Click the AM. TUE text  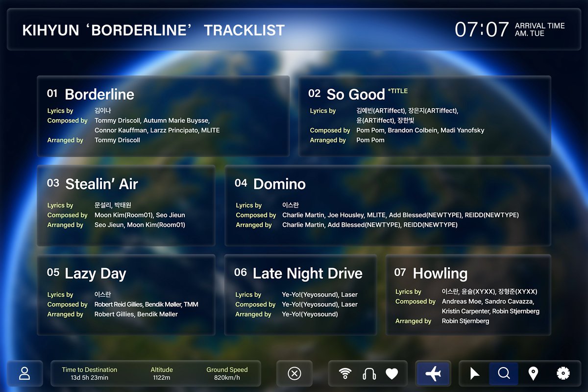(x=530, y=34)
